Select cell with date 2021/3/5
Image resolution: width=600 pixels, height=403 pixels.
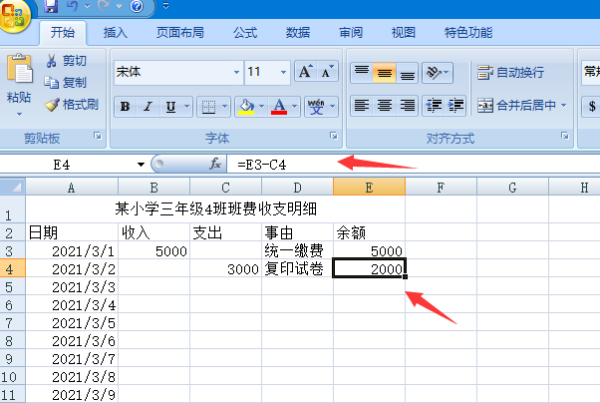72,322
